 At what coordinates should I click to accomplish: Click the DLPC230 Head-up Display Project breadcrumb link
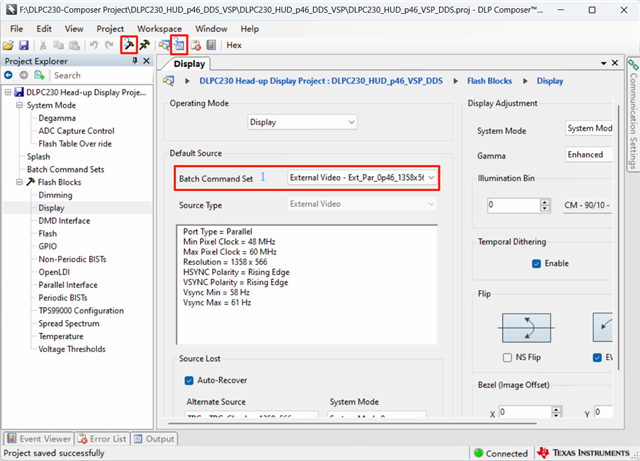pyautogui.click(x=321, y=81)
